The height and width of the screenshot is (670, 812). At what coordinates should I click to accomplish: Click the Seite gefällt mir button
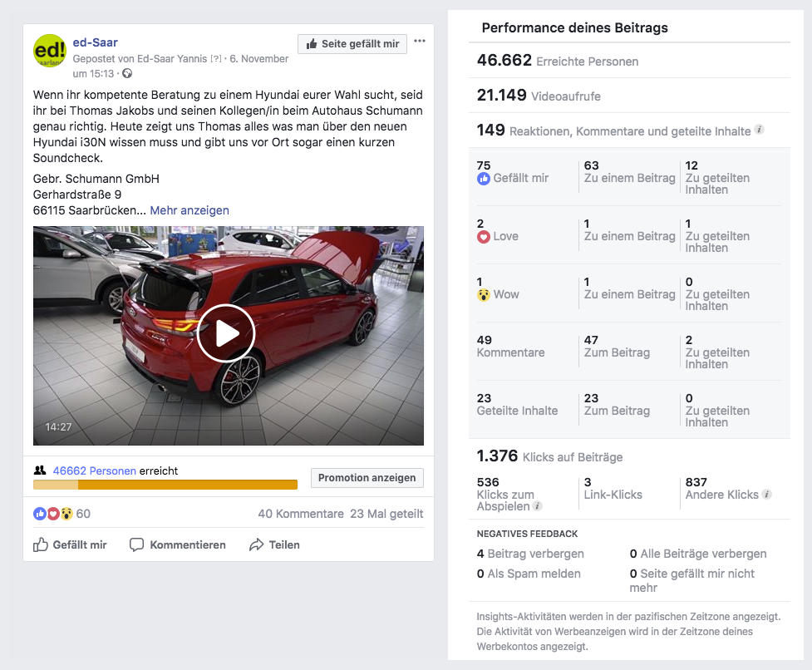coord(352,44)
